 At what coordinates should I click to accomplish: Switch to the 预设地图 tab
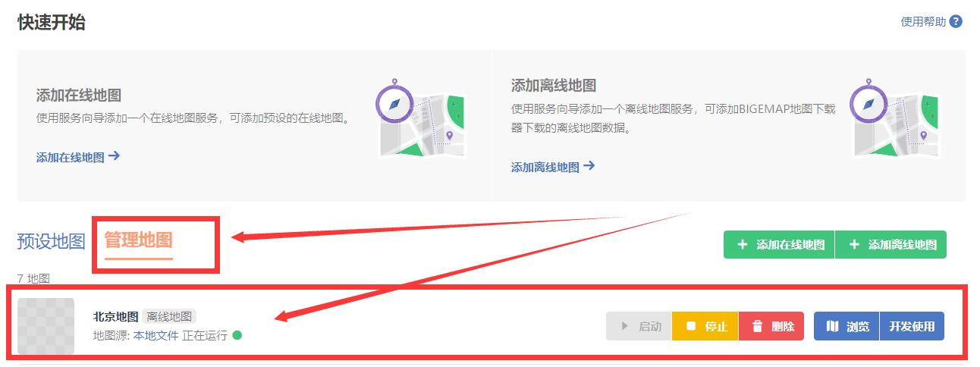pos(51,242)
